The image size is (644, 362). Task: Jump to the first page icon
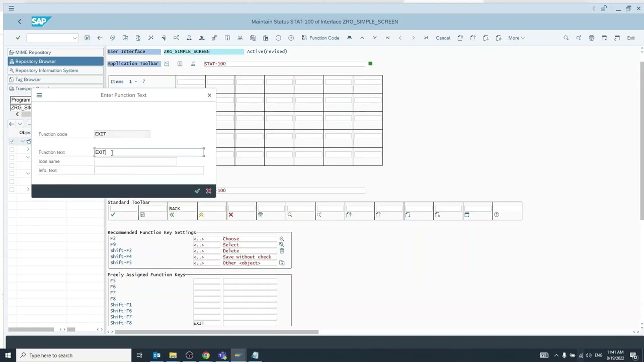coord(387,38)
